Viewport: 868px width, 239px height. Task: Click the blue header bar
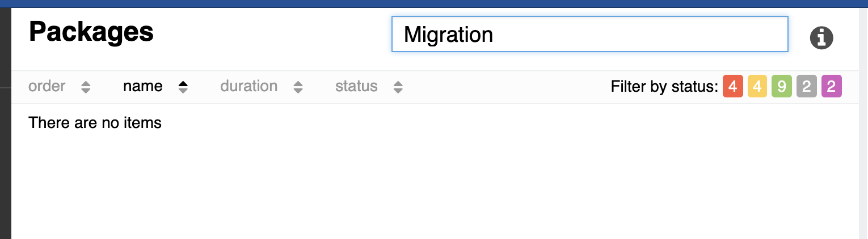(x=434, y=4)
